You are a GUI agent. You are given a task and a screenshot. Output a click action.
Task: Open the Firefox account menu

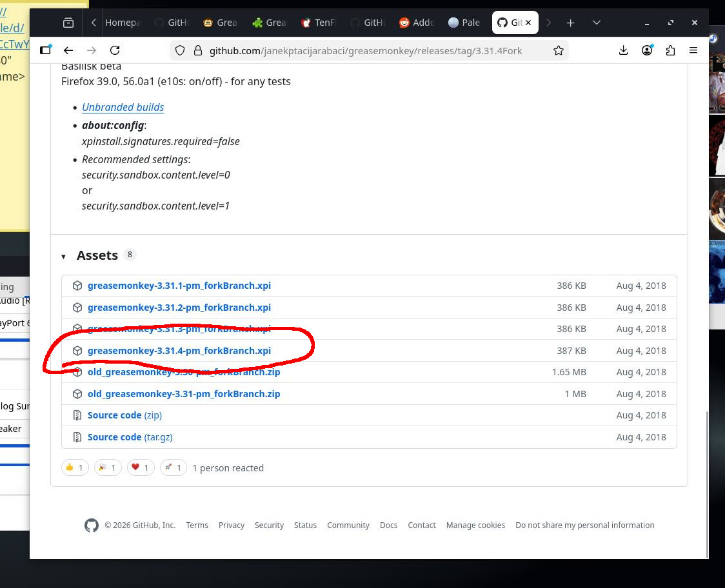647,50
